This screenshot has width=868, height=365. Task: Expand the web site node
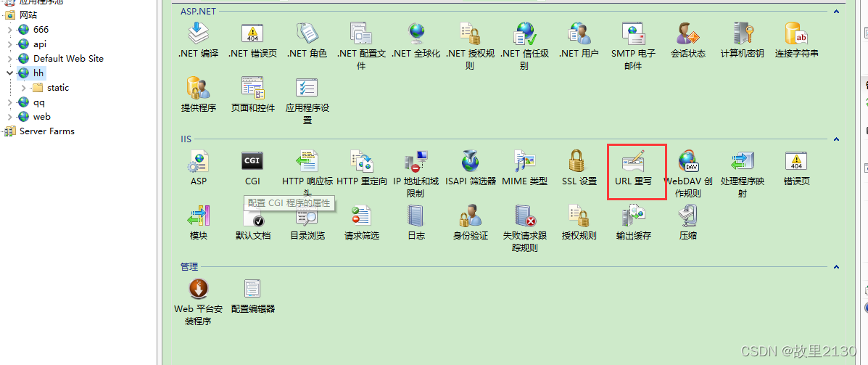pyautogui.click(x=10, y=116)
